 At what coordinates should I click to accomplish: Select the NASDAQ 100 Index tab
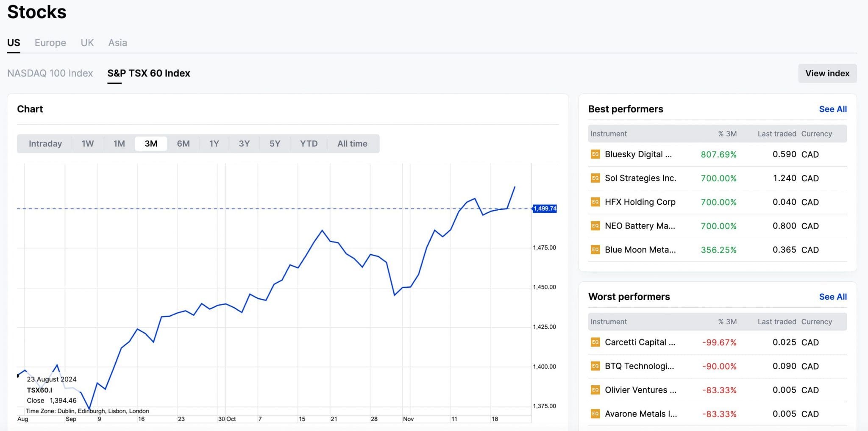50,73
